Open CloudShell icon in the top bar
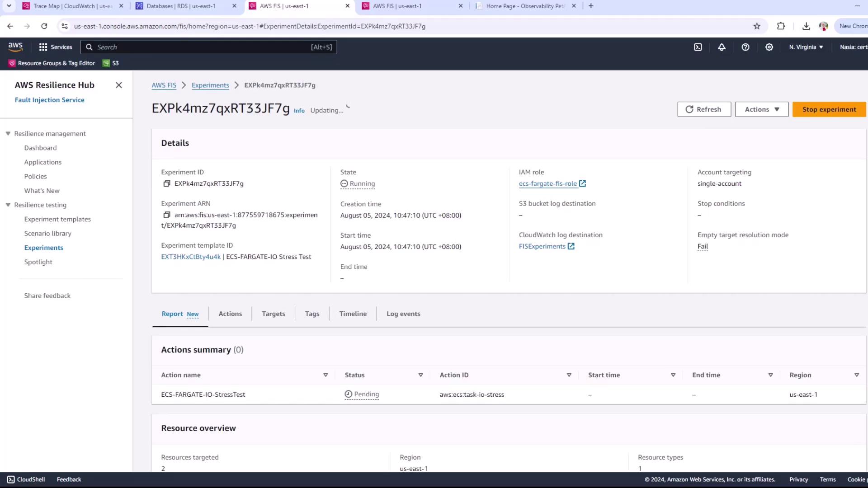The width and height of the screenshot is (868, 488). [x=698, y=47]
